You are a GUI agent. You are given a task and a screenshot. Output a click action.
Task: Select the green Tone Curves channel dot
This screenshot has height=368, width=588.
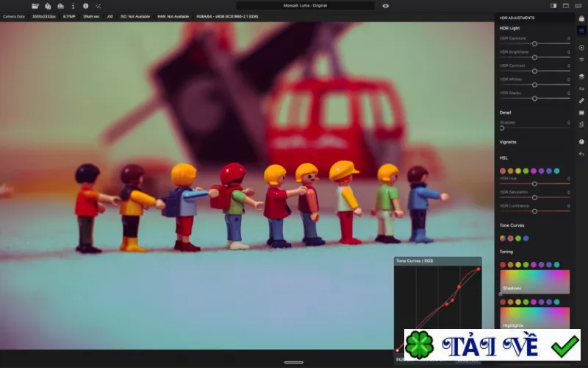[518, 238]
